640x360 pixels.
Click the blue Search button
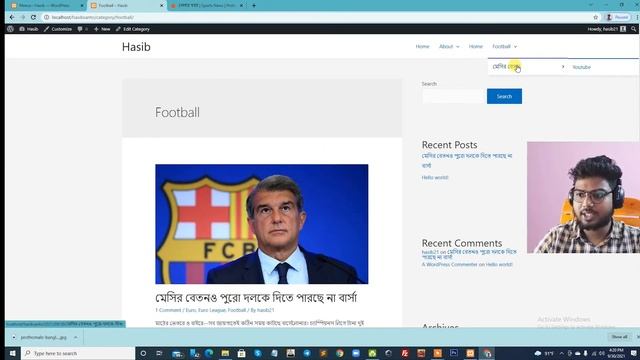pos(504,96)
